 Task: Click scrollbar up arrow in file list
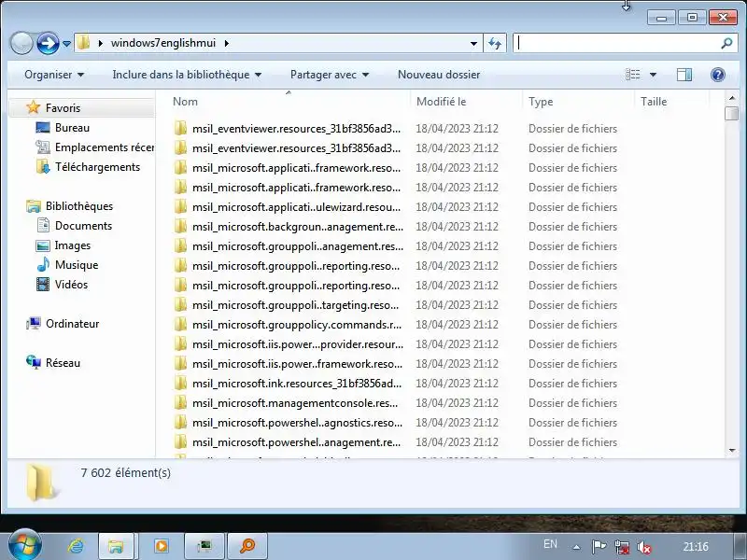pyautogui.click(x=732, y=98)
